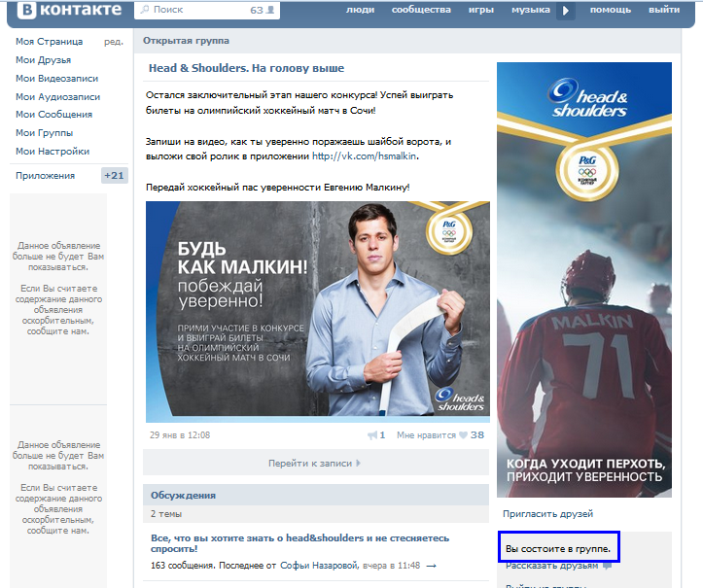
Task: Open the музыка menu item
Action: [531, 10]
